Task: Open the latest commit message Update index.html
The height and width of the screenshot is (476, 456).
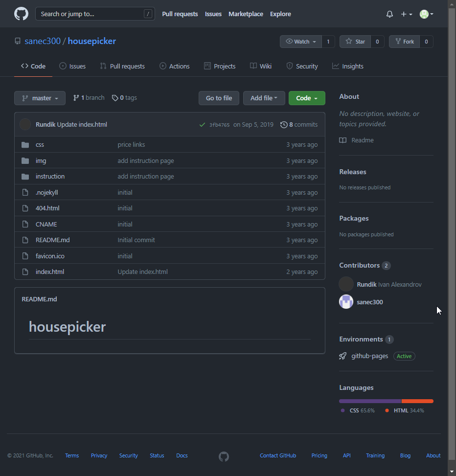Action: pos(82,124)
